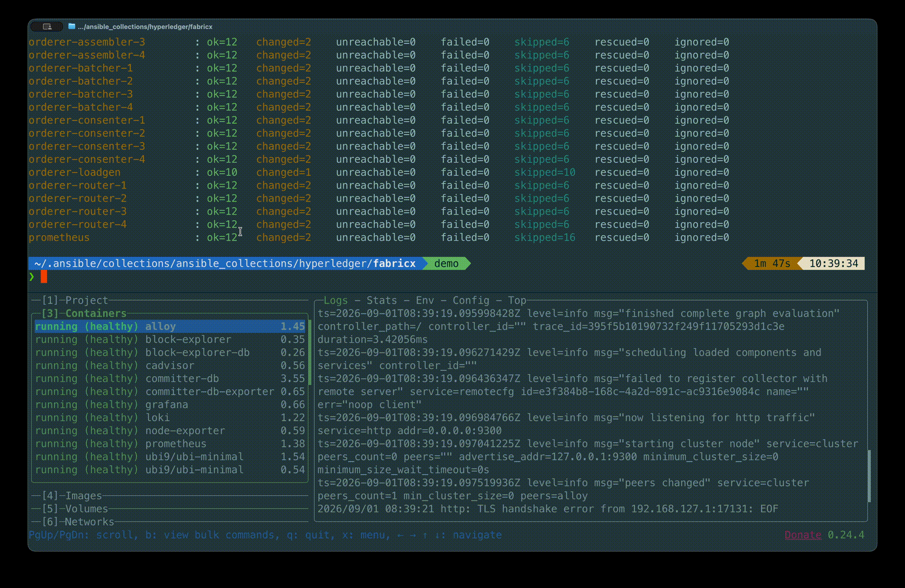Select ubi9/ubi-minimal container with 1.54
The image size is (905, 588).
(x=170, y=457)
